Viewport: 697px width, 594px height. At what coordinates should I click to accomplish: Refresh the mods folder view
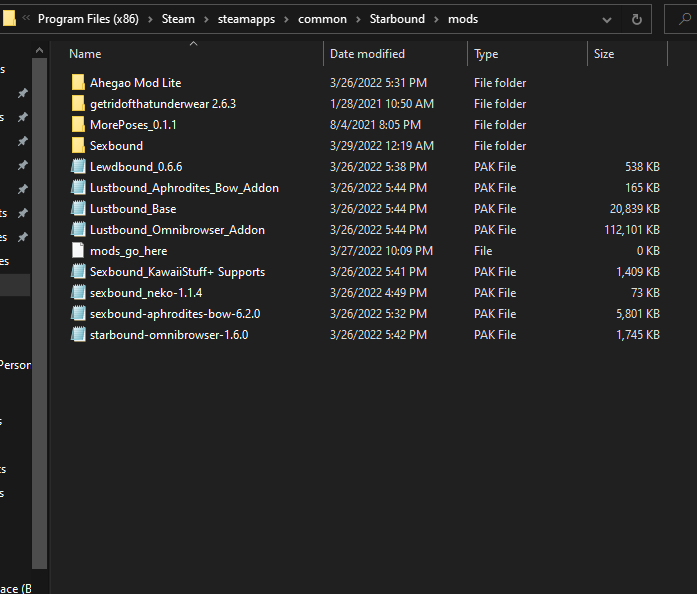637,19
